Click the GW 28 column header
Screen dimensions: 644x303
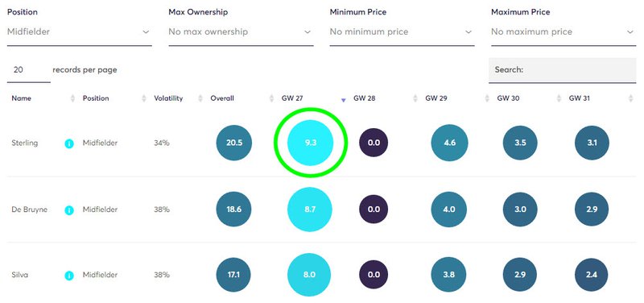pos(364,98)
